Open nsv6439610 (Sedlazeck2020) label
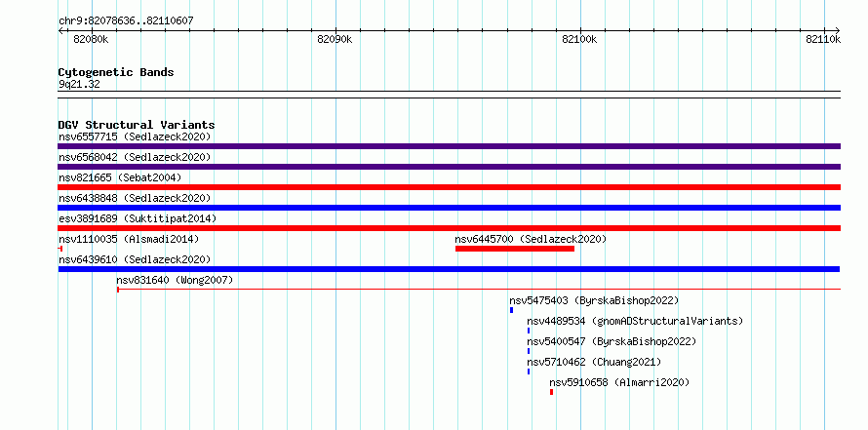Viewport: 868px width, 430px height. pyautogui.click(x=135, y=259)
